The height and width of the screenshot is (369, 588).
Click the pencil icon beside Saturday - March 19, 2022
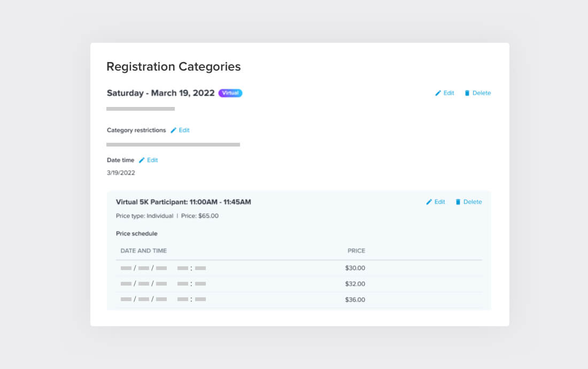tap(438, 93)
